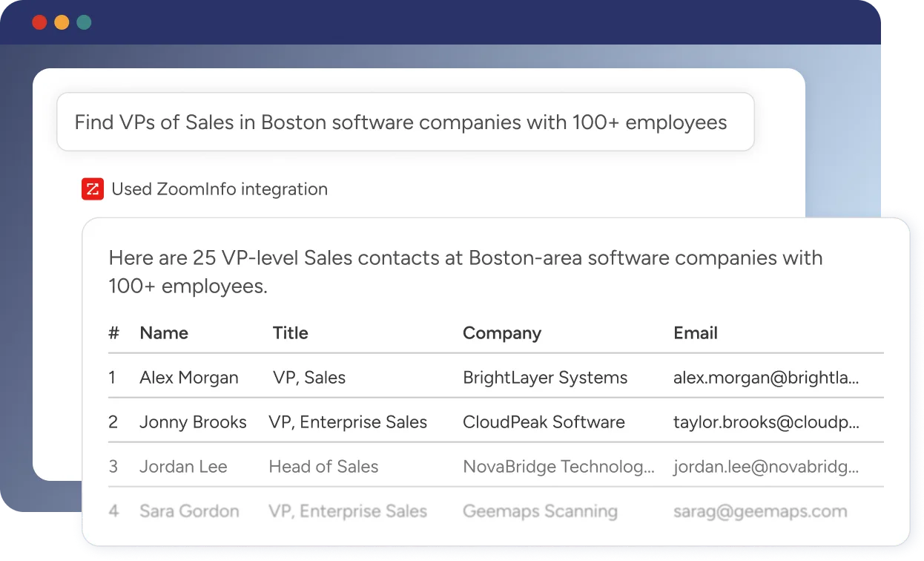Screen dimensions: 924x561
Task: Click the Email column header
Action: [x=696, y=333]
